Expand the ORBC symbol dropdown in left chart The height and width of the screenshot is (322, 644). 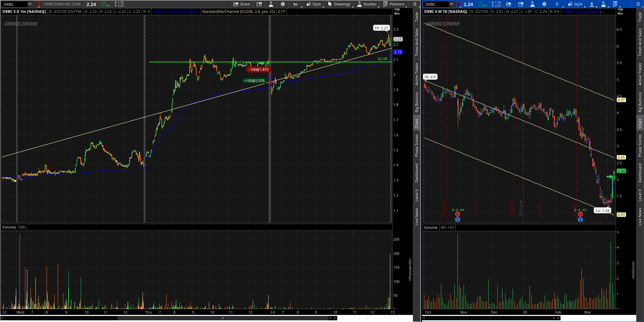(x=30, y=4)
